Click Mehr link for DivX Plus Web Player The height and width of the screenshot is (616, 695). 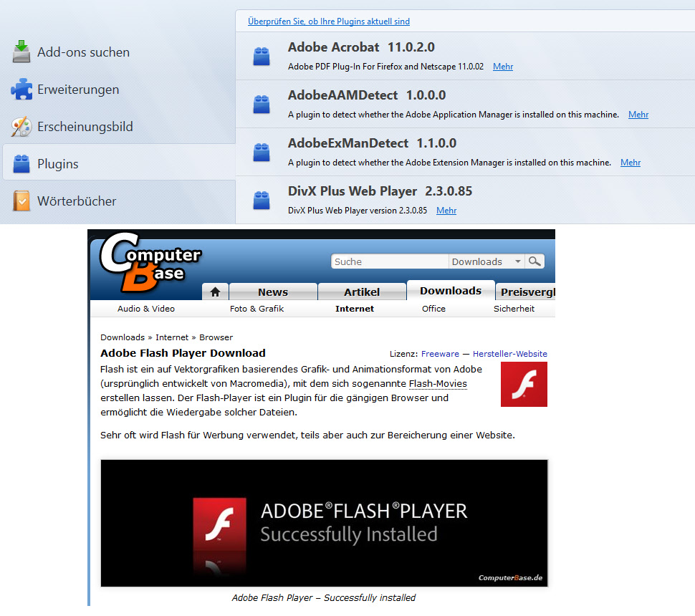click(446, 210)
